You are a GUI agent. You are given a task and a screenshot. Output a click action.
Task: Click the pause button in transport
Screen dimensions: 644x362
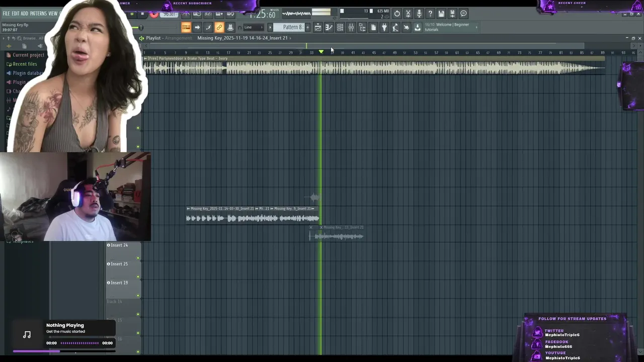pyautogui.click(x=132, y=14)
